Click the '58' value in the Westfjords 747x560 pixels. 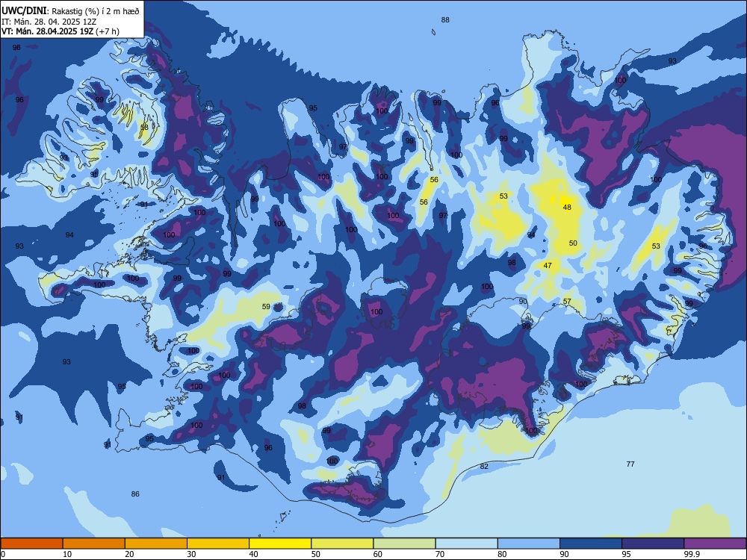click(144, 128)
